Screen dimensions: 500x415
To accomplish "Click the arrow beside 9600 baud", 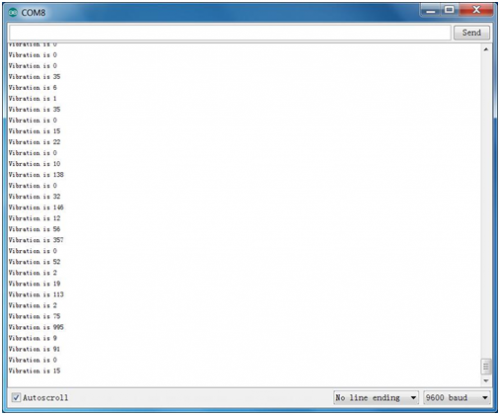I will pyautogui.click(x=485, y=398).
